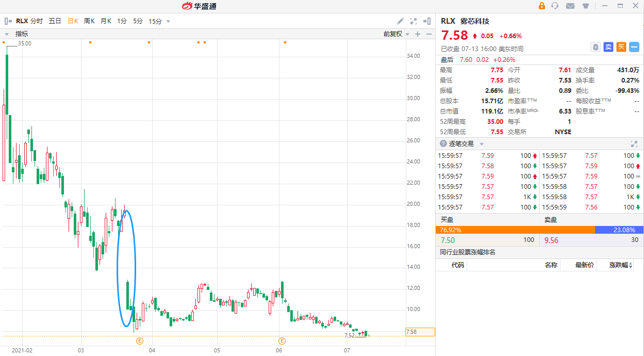The width and height of the screenshot is (644, 356).
Task: Click the 2021-02 date label on axis
Action: click(x=22, y=350)
